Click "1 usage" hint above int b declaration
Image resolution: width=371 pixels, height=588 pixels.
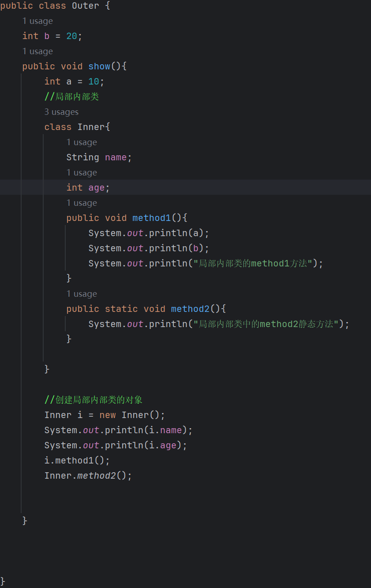tap(37, 21)
